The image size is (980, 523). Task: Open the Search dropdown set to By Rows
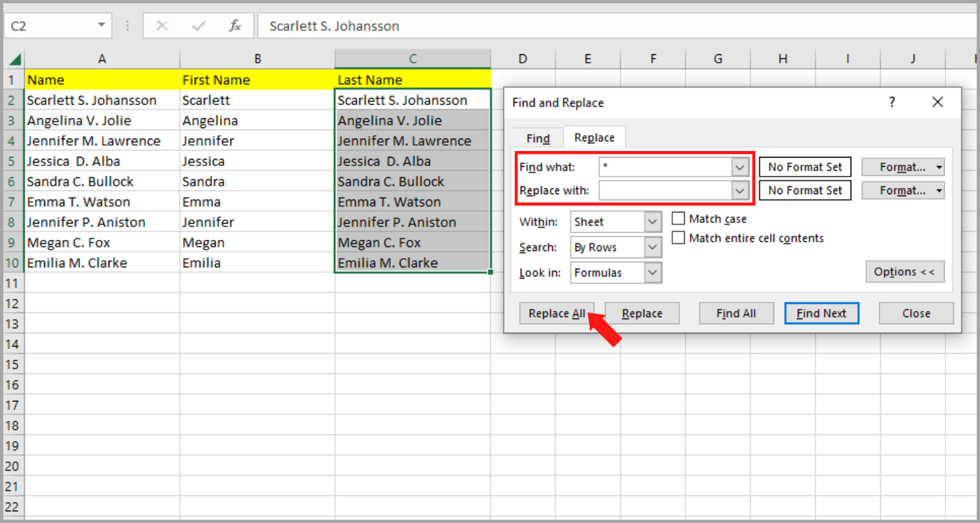coord(653,248)
